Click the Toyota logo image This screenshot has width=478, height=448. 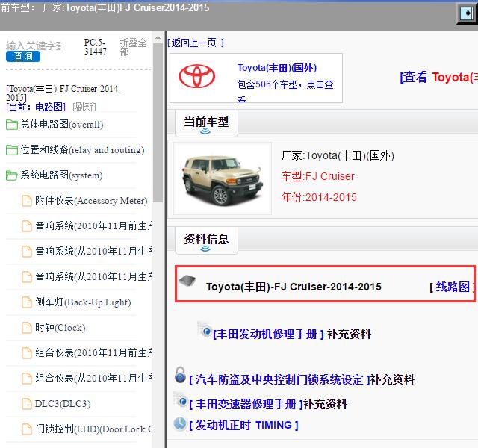(197, 76)
